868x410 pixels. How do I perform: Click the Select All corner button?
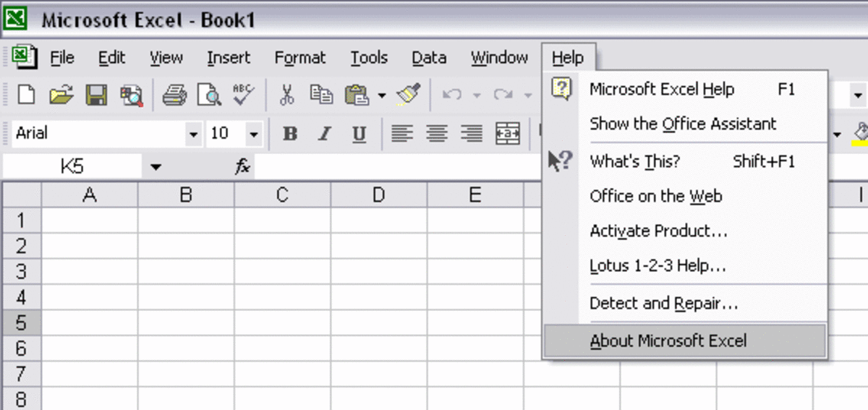[x=22, y=195]
